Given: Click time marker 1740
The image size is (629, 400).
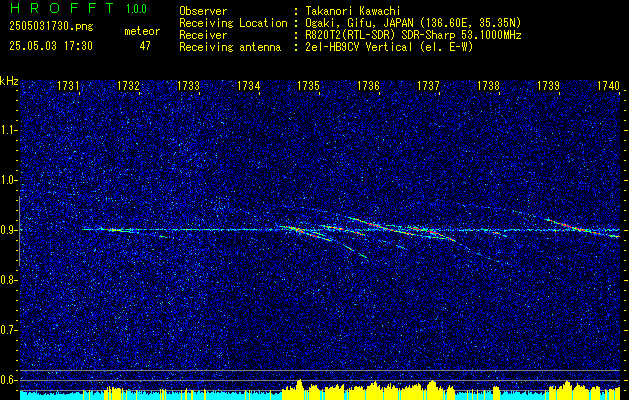Looking at the screenshot, I should [608, 85].
